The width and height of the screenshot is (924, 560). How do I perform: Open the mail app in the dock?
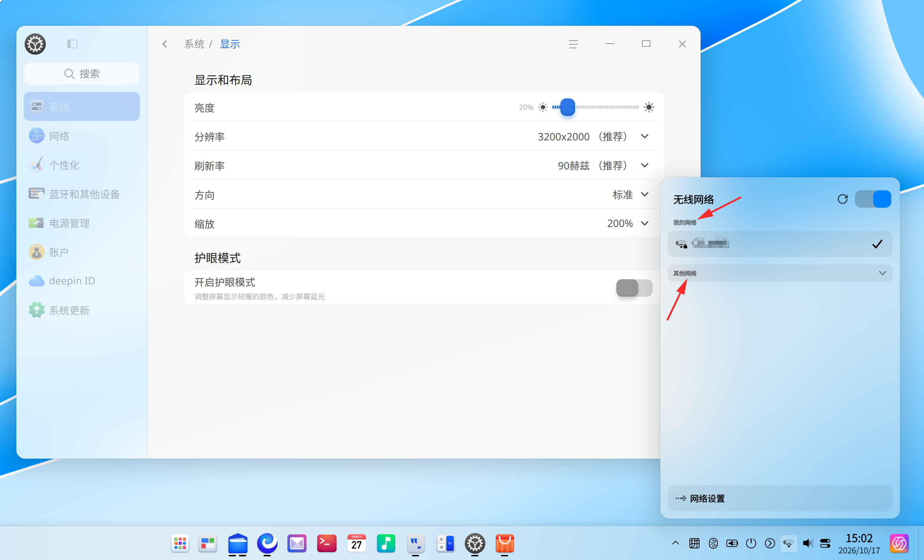tap(297, 544)
